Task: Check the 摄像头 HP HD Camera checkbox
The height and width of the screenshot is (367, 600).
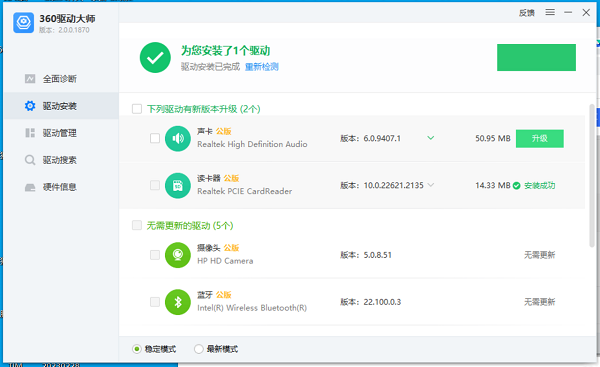Action: 155,255
